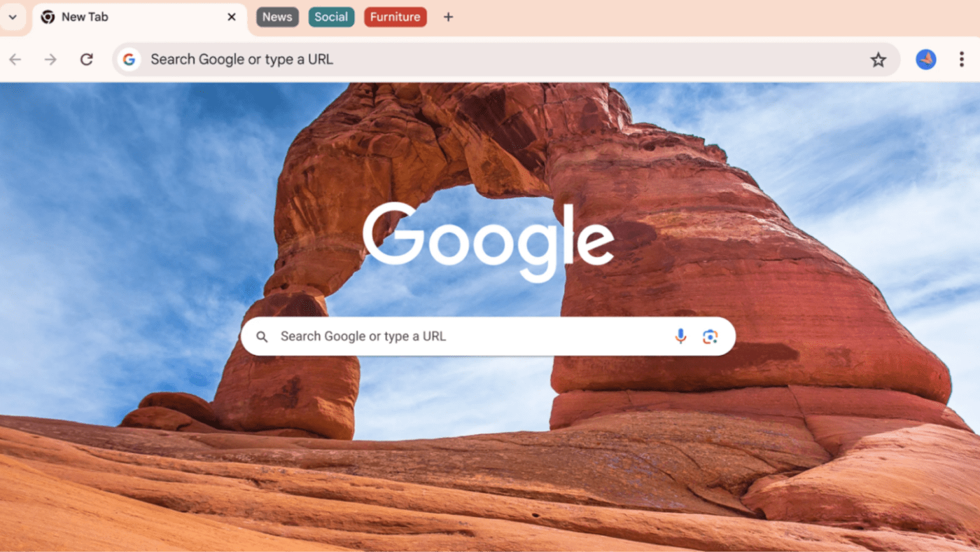Open the profile avatar menu
980x552 pixels.
click(926, 60)
